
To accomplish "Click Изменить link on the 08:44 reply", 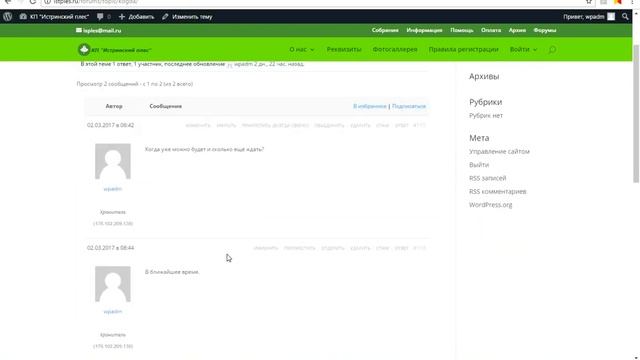I will (x=266, y=248).
